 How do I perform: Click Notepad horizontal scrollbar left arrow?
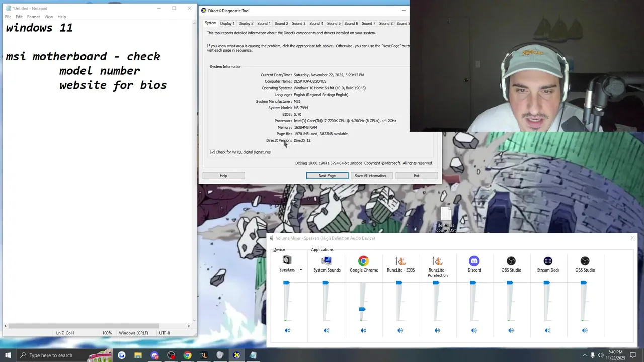pyautogui.click(x=6, y=326)
